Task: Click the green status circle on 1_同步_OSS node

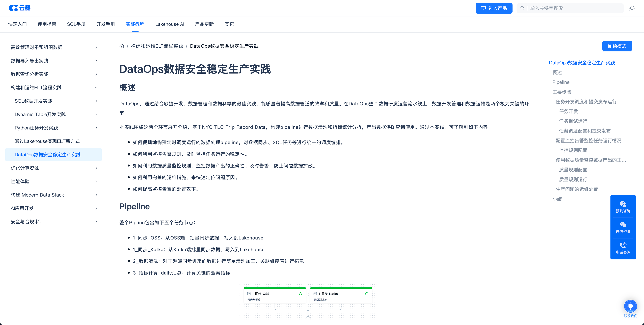Action: (301, 294)
